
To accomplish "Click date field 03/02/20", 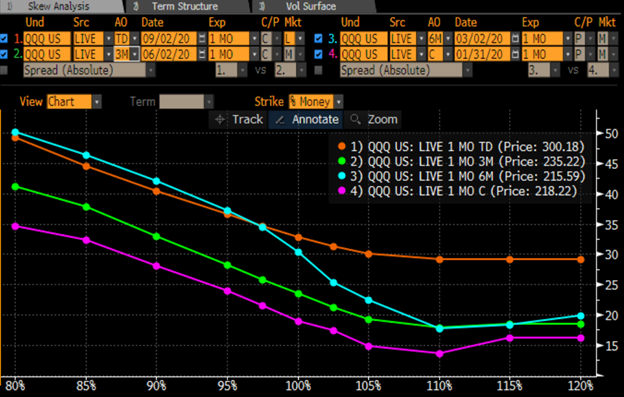I will [482, 39].
